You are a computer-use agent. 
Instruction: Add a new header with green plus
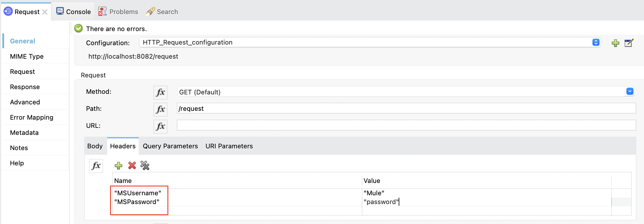coord(118,166)
